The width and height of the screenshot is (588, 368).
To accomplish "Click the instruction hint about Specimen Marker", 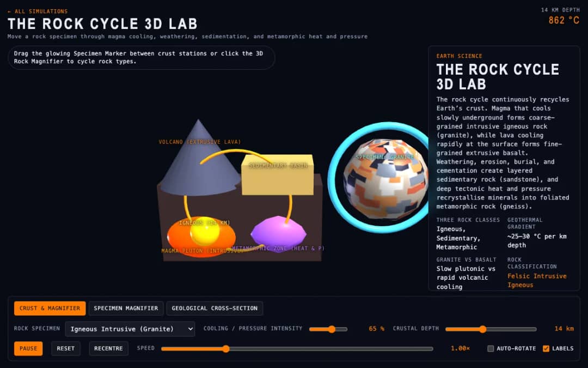I will tap(142, 57).
